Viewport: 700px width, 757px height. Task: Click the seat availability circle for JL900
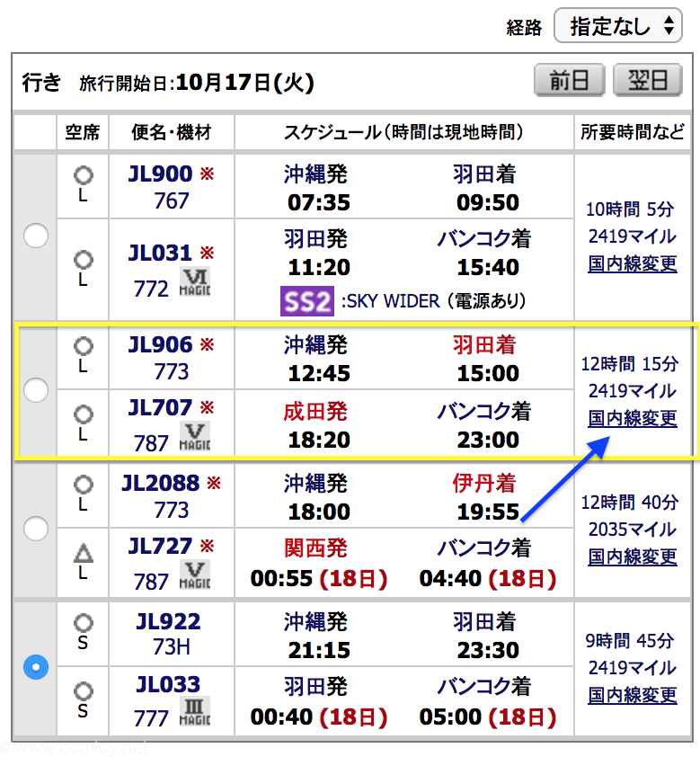83,174
